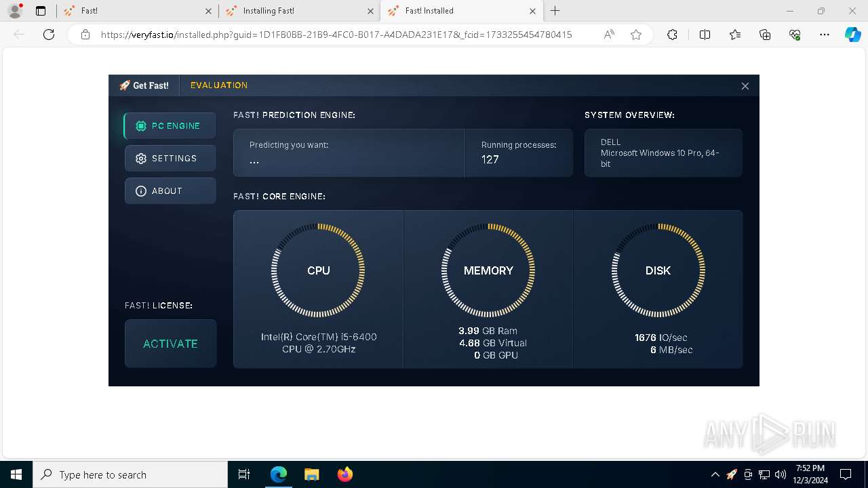Open a new browser tab

555,11
